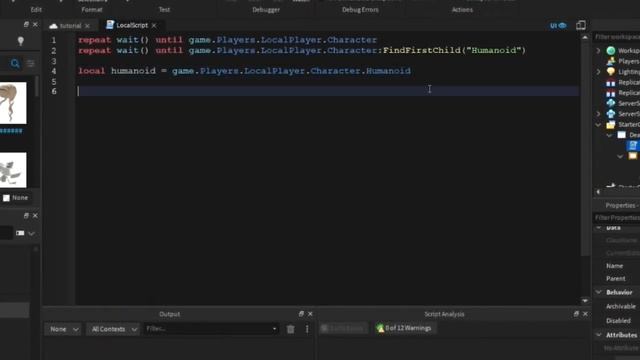Close the LocalScript tab

pos(154,25)
